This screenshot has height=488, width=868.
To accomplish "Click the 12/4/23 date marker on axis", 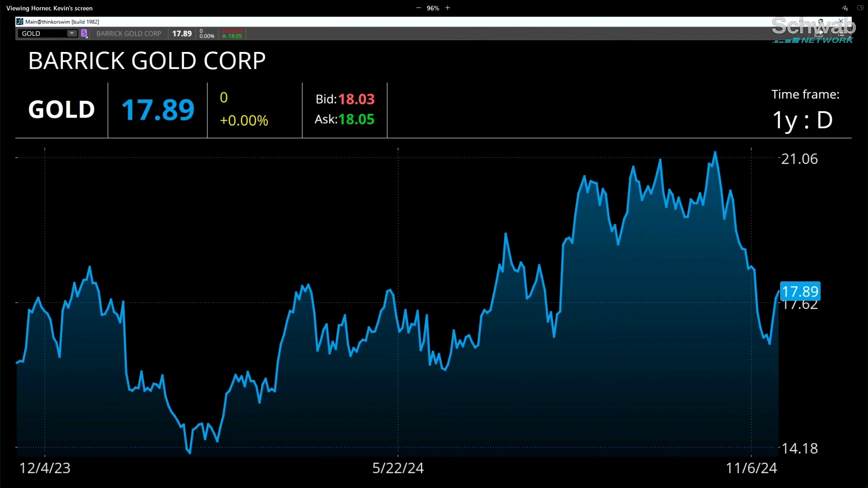I will [x=45, y=468].
